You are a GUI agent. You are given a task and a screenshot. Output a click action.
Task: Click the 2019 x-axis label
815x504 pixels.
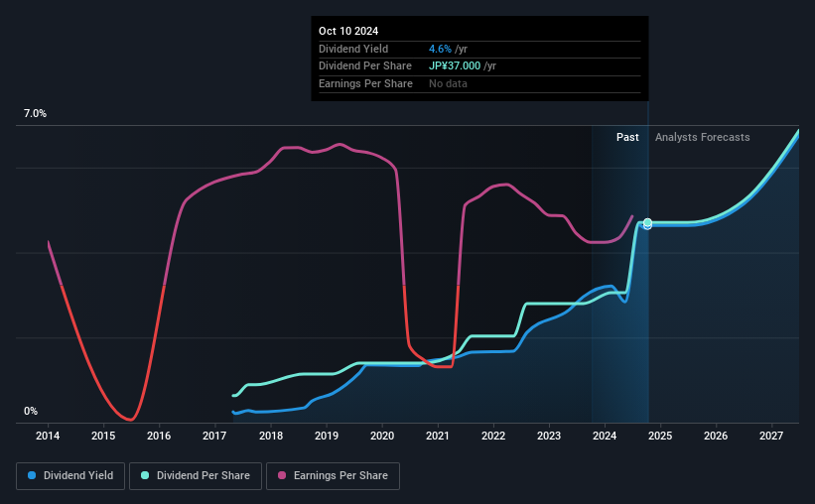327,436
